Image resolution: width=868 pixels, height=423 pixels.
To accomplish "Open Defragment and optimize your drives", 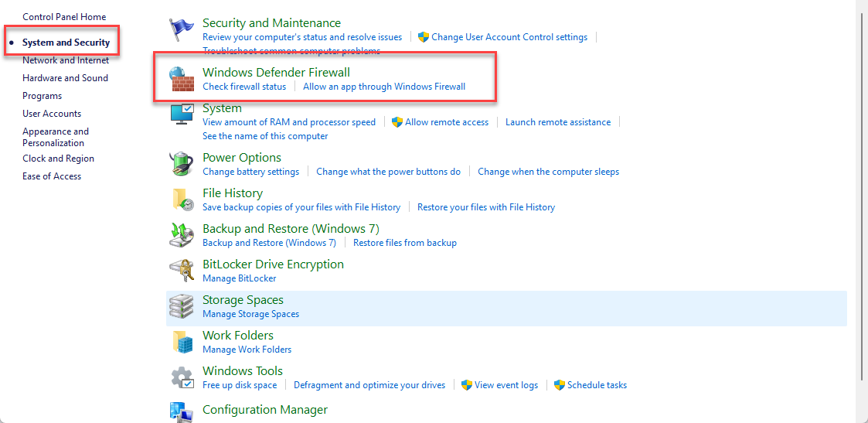I will point(369,385).
